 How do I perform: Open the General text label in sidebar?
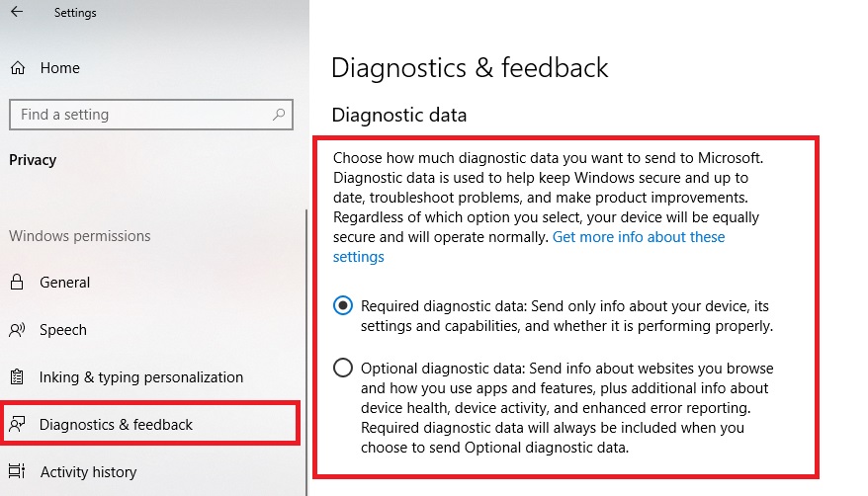64,283
